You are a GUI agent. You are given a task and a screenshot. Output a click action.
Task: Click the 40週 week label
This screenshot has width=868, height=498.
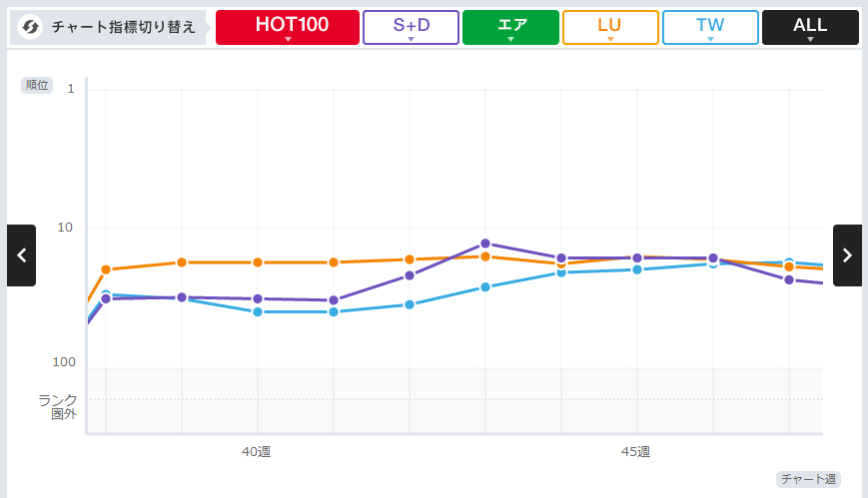pos(256,451)
